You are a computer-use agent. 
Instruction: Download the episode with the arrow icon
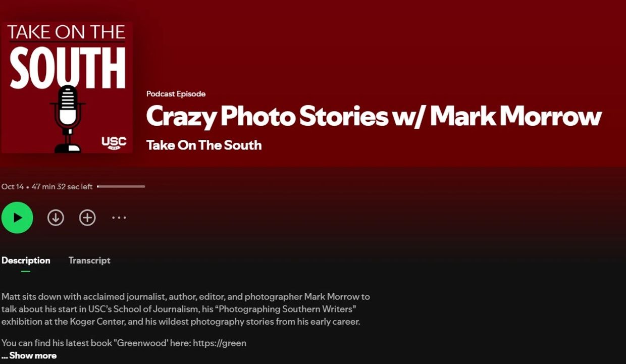tap(56, 218)
